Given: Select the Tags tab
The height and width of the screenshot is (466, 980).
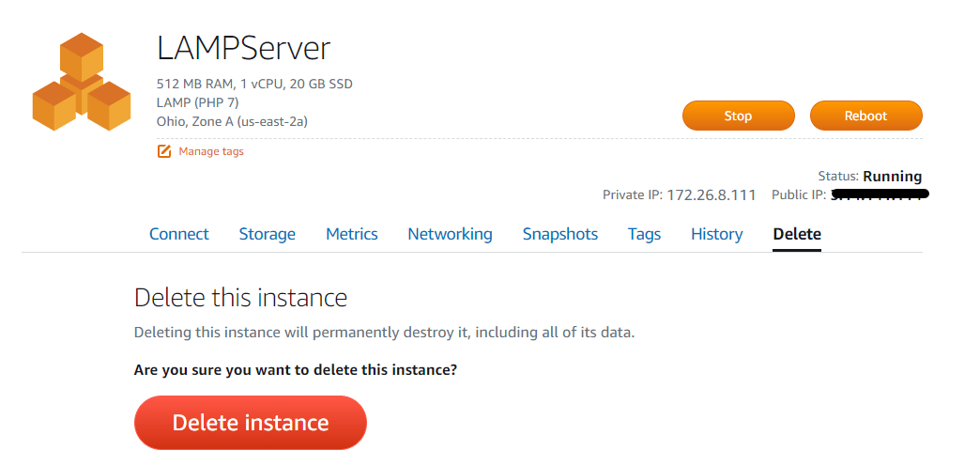Looking at the screenshot, I should click(x=644, y=234).
